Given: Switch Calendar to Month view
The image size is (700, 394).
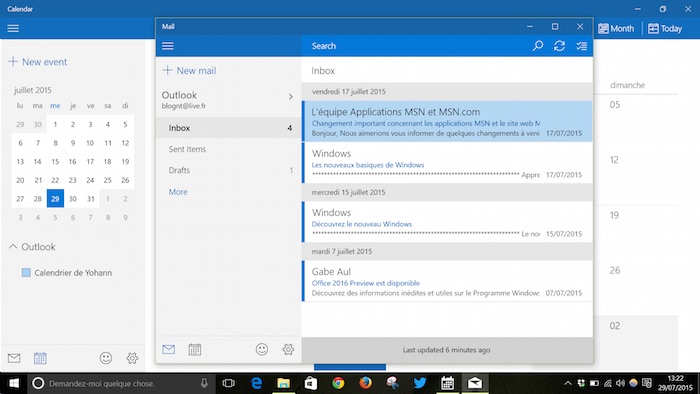Looking at the screenshot, I should pos(616,29).
